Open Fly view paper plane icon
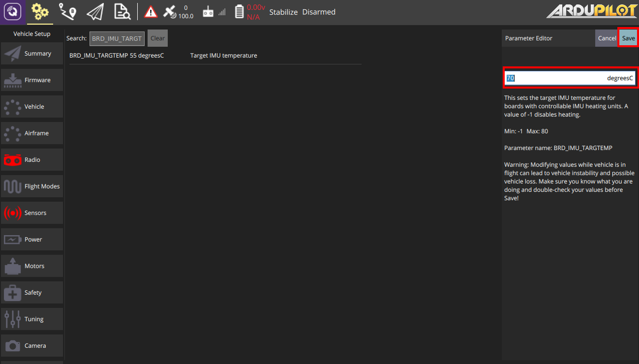 point(95,12)
